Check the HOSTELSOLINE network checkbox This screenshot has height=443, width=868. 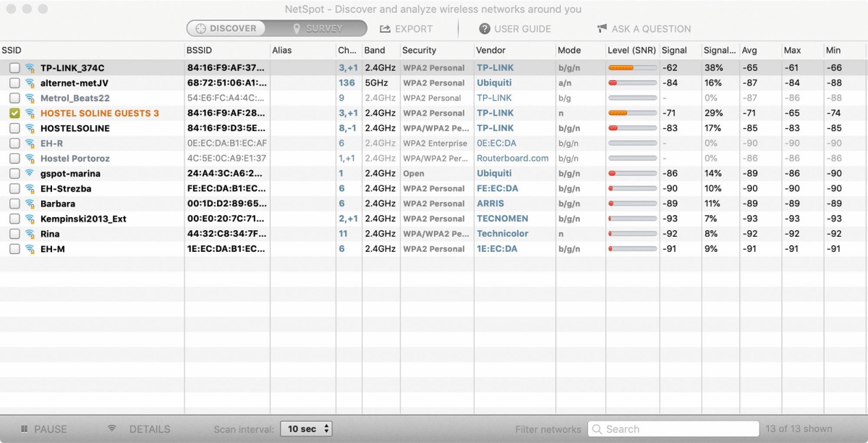[14, 128]
